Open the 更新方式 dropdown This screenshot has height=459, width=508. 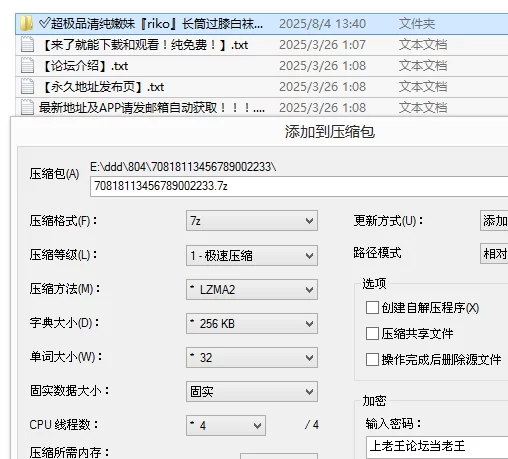click(494, 220)
